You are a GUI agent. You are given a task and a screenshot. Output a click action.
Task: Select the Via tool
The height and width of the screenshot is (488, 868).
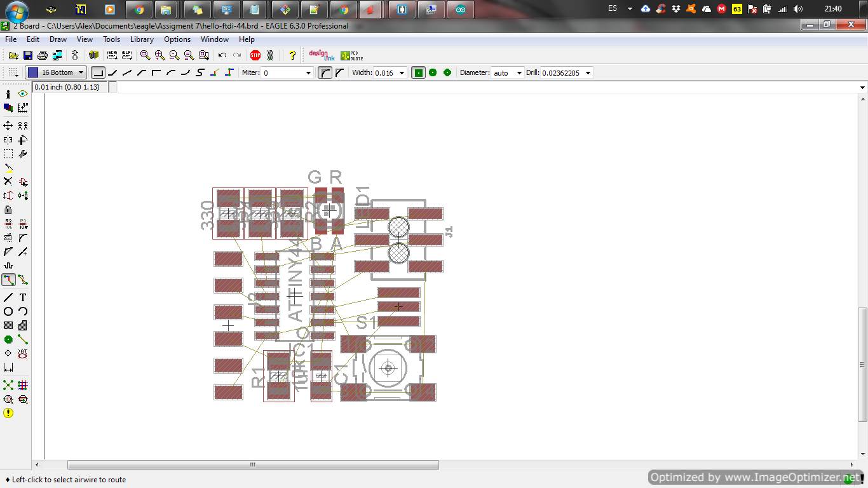click(8, 339)
